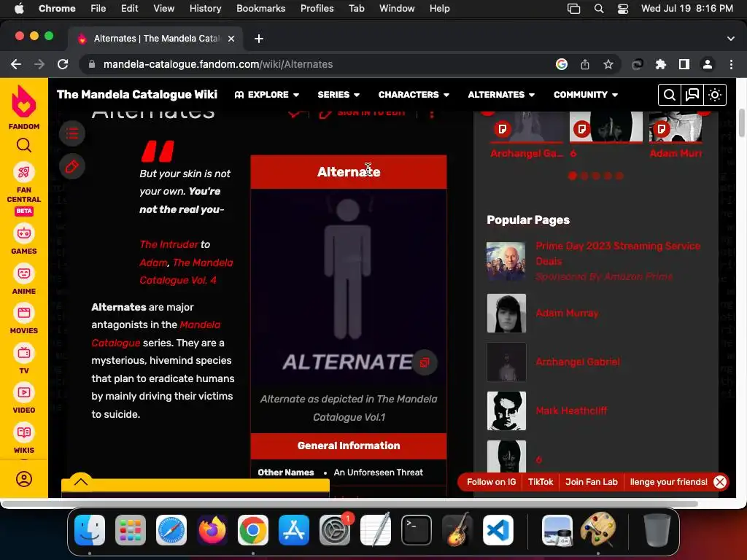This screenshot has width=747, height=560.
Task: Select the first carousel dot
Action: point(573,176)
